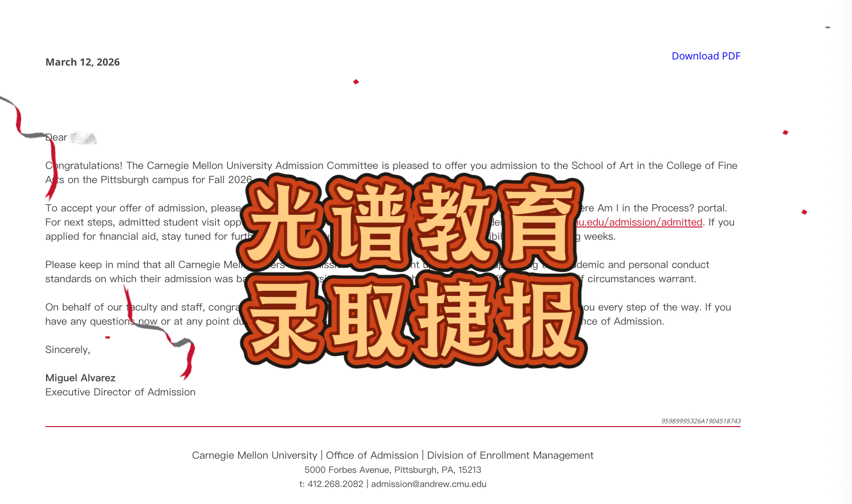The image size is (852, 504).
Task: Click the 412.268.2082 phone number
Action: pos(335,484)
